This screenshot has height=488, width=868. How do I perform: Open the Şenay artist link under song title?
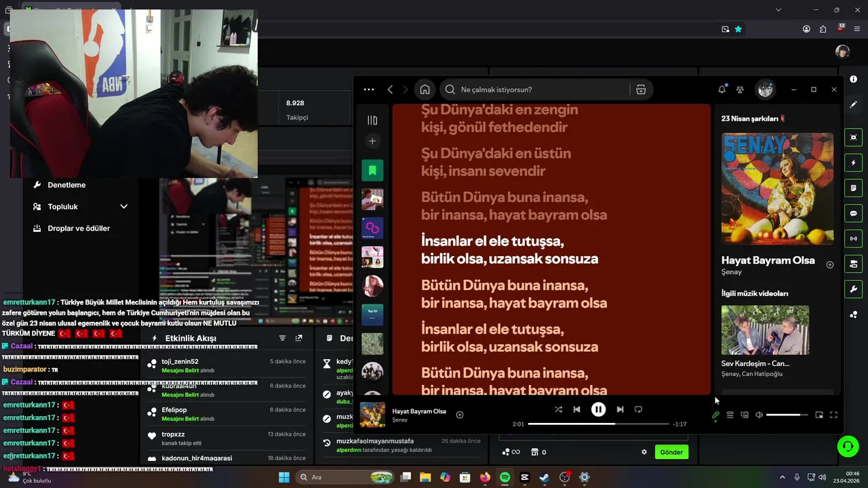click(732, 272)
